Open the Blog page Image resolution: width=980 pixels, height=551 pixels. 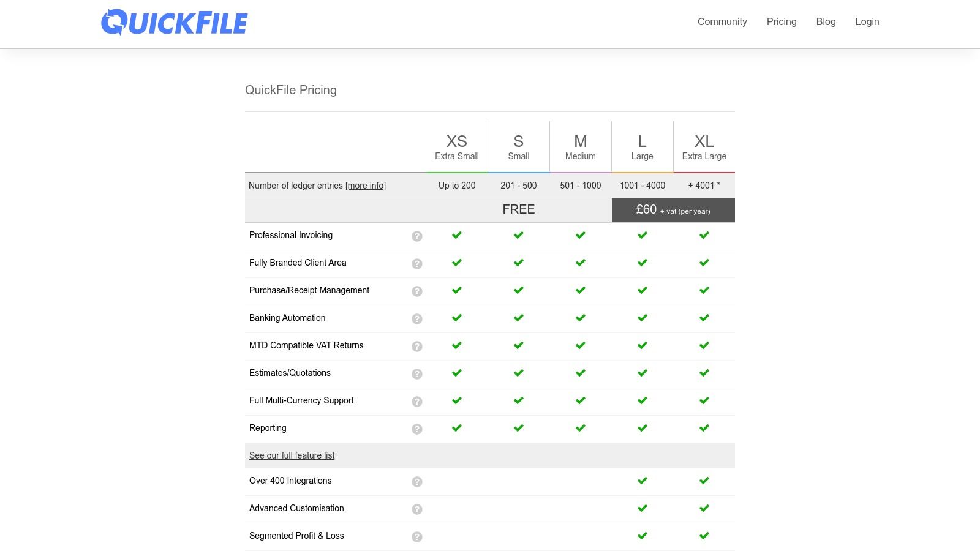pos(826,22)
